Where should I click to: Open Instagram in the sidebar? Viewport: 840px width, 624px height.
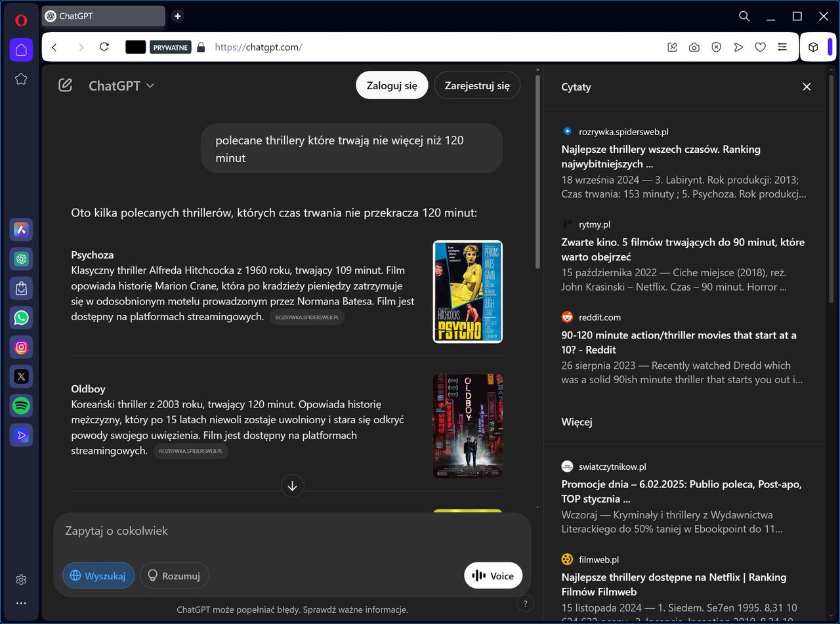pos(21,347)
